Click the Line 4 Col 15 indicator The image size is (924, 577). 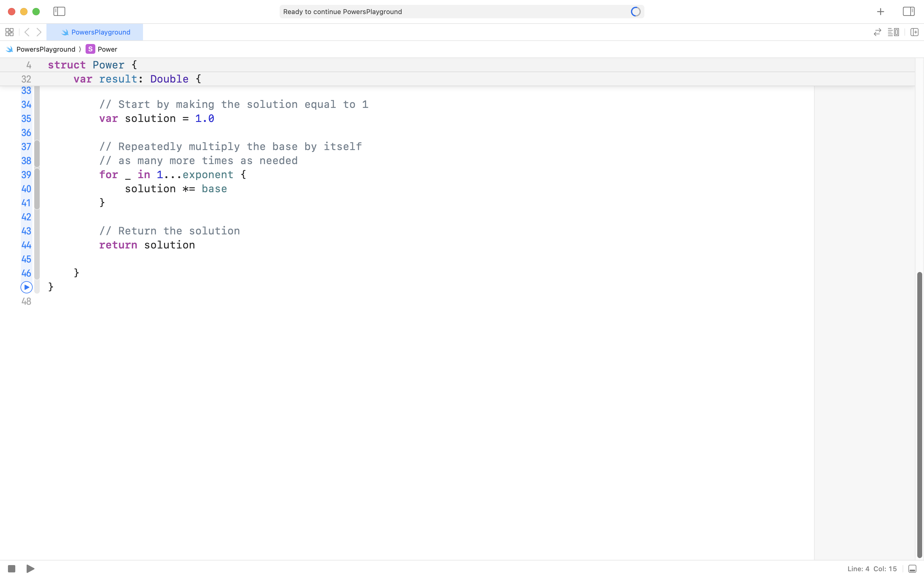click(872, 569)
